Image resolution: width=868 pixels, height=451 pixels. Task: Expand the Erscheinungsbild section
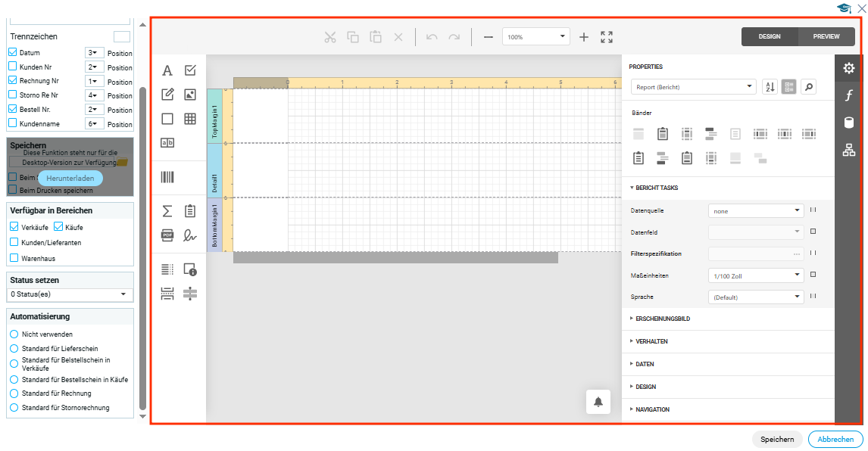tap(663, 319)
